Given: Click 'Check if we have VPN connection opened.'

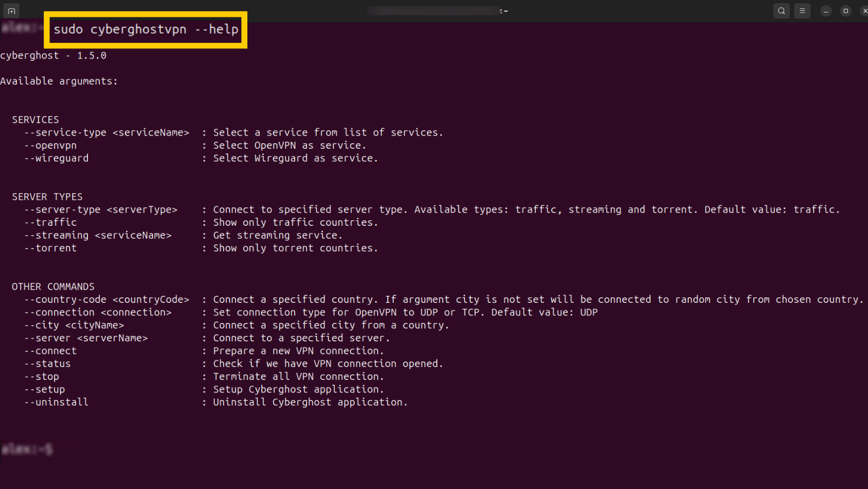Looking at the screenshot, I should tap(328, 364).
